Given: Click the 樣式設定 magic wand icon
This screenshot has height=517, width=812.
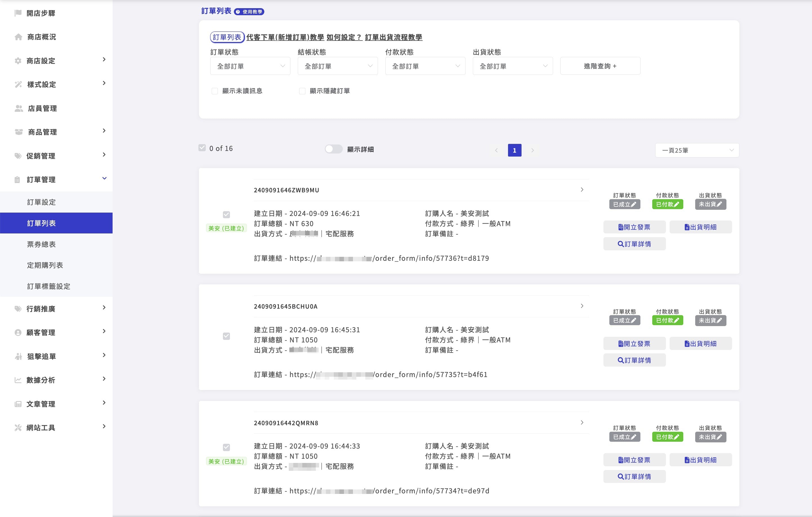Looking at the screenshot, I should pyautogui.click(x=19, y=84).
